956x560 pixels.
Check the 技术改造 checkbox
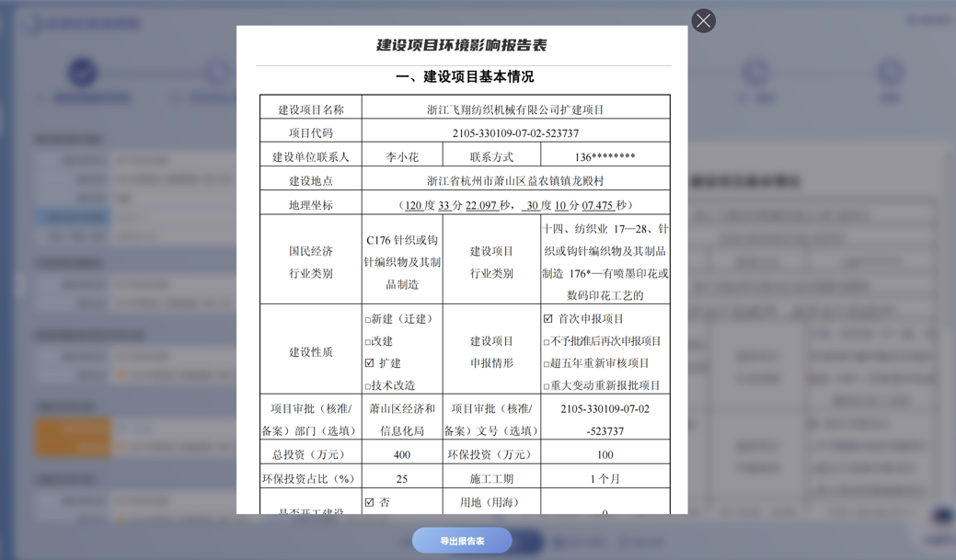coord(368,386)
